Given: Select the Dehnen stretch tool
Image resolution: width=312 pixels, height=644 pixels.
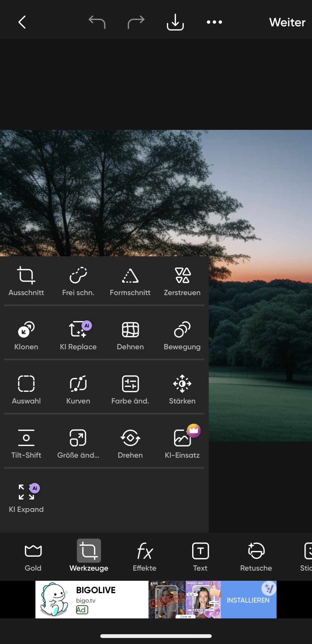Looking at the screenshot, I should [x=130, y=335].
